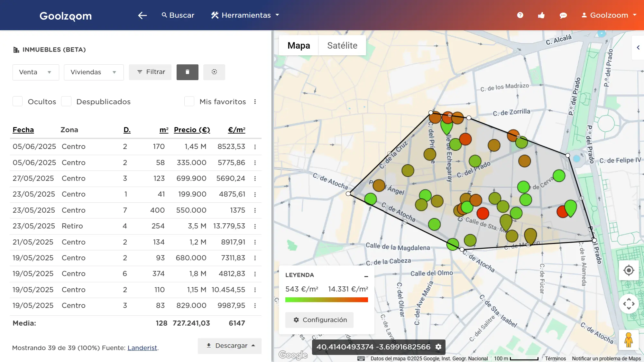Sort by the Precio (€) column header

[x=192, y=130]
